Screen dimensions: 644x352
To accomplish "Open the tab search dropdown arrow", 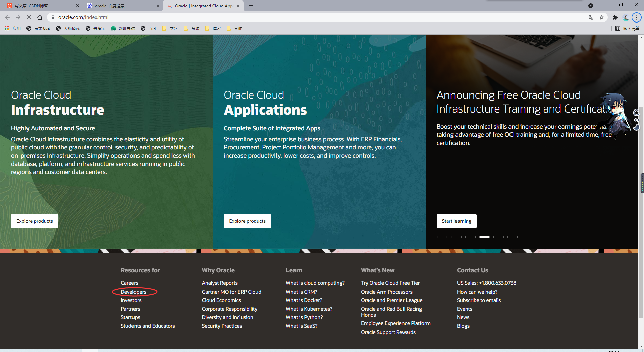I will pos(591,6).
